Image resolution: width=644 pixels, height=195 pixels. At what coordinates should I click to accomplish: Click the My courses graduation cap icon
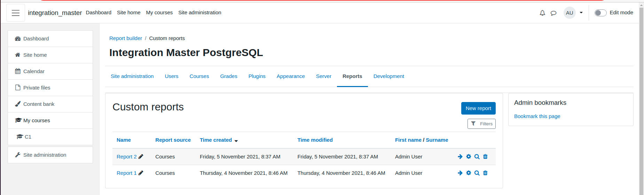click(18, 120)
